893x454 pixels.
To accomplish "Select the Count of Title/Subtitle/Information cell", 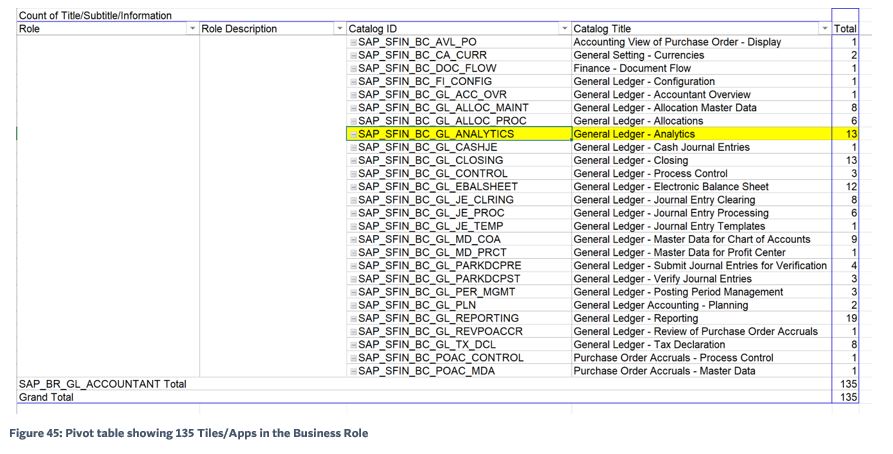I will 95,15.
